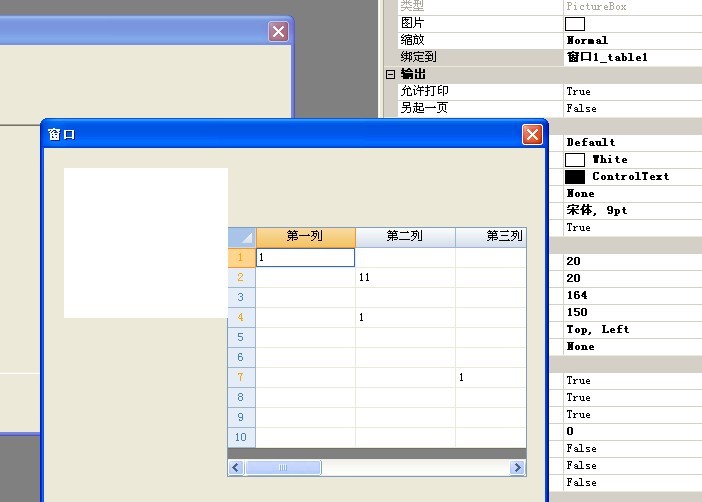Select the 第一列 column header
This screenshot has height=502, width=702.
tap(305, 237)
